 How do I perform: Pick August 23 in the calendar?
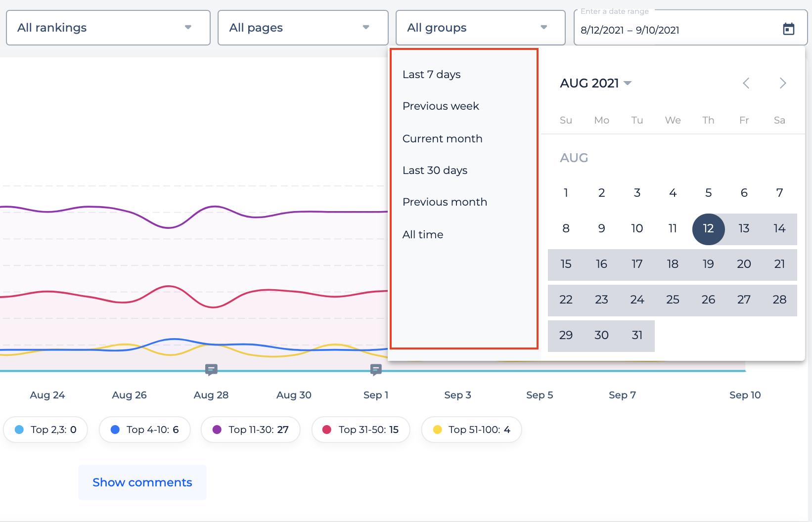point(601,300)
